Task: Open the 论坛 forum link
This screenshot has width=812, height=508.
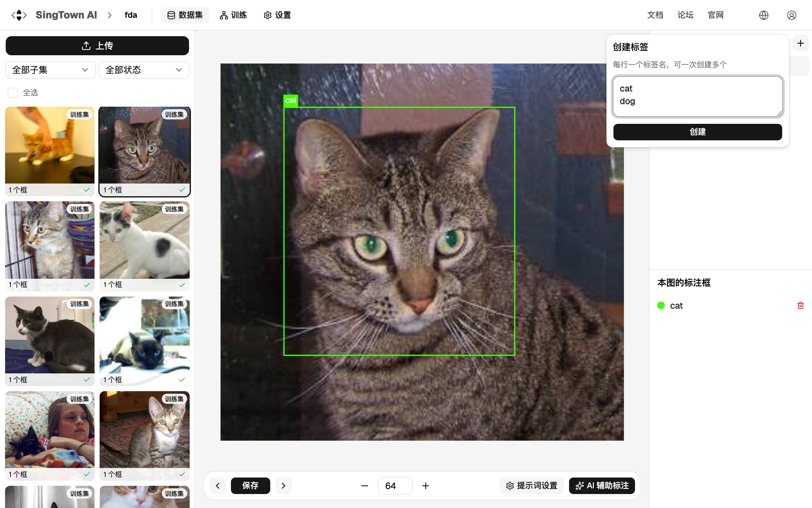Action: [685, 15]
